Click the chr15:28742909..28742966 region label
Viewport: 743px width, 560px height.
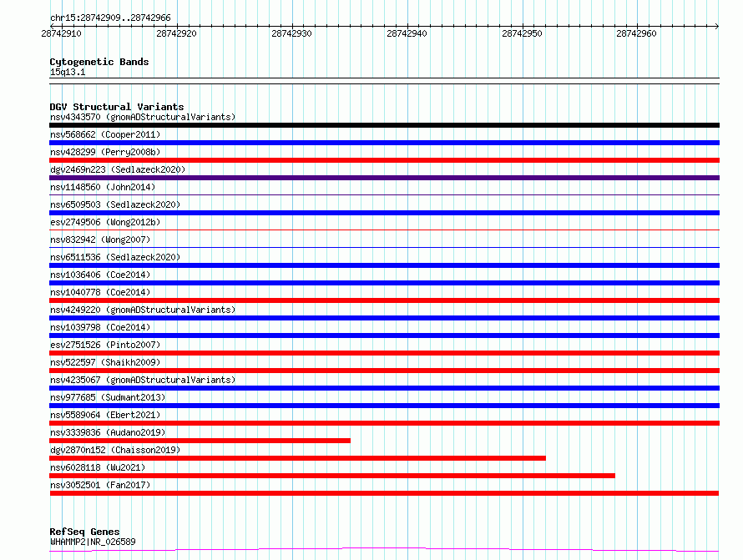click(x=110, y=18)
